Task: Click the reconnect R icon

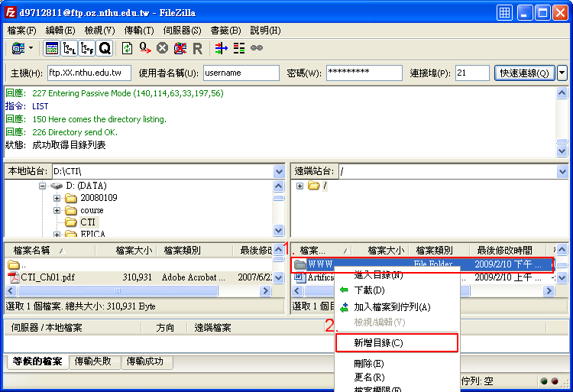Action: tap(197, 48)
